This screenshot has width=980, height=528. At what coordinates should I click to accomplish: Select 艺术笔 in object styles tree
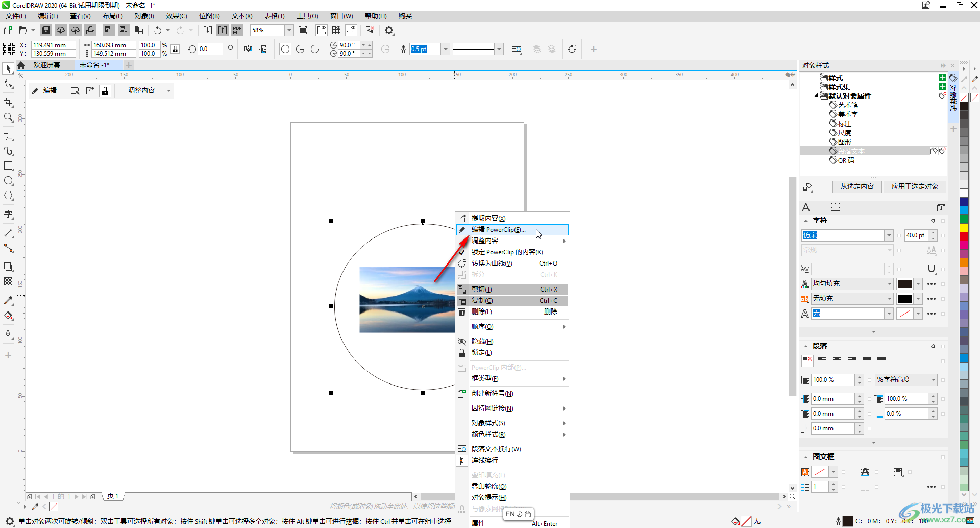coord(848,105)
